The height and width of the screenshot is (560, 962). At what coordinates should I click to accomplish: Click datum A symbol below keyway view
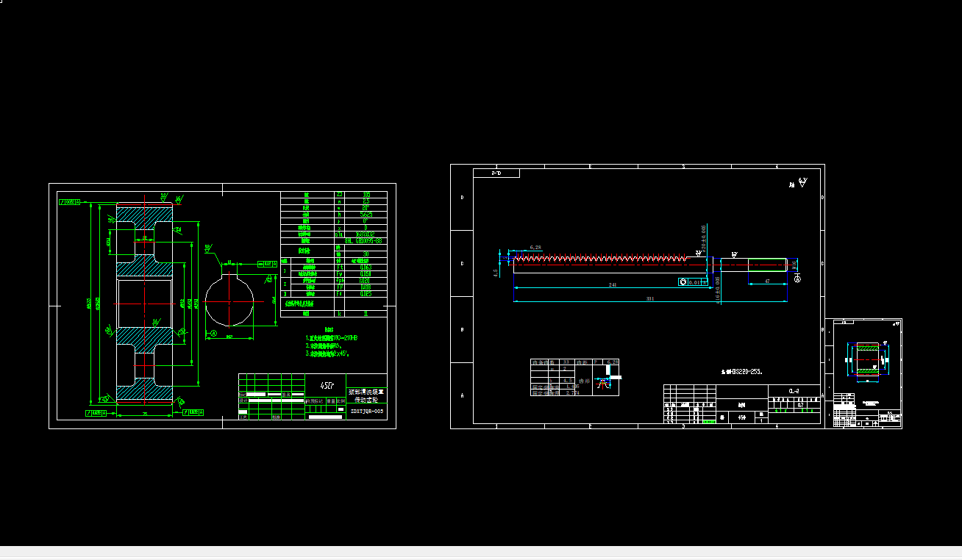(213, 333)
